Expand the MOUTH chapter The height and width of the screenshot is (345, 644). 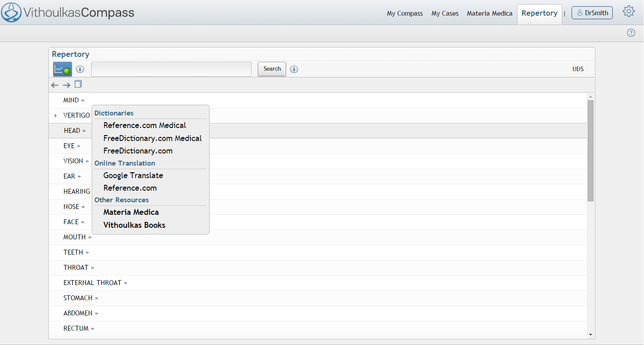click(77, 237)
